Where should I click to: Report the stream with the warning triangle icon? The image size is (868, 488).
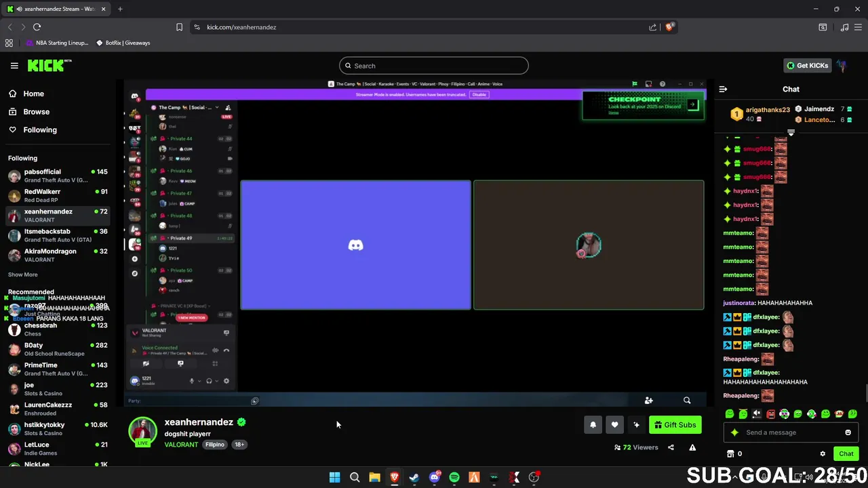pyautogui.click(x=692, y=447)
